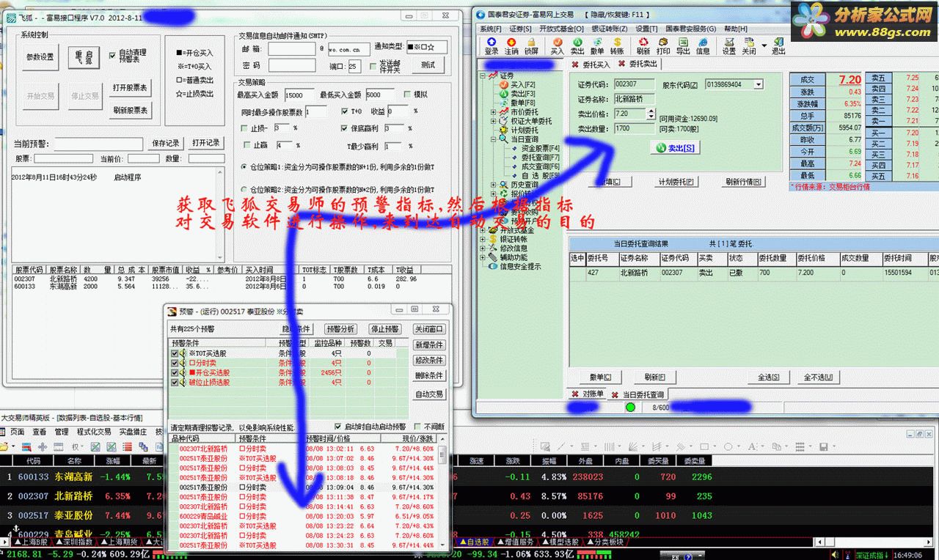939x560 pixels.
Task: Click the 卖出价格 spinner arrows
Action: (651, 114)
